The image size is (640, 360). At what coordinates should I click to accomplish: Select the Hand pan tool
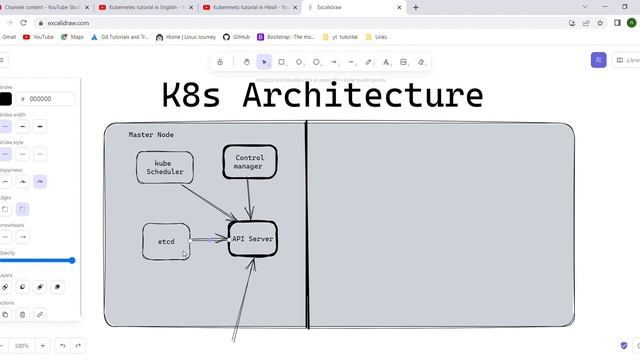pyautogui.click(x=247, y=62)
